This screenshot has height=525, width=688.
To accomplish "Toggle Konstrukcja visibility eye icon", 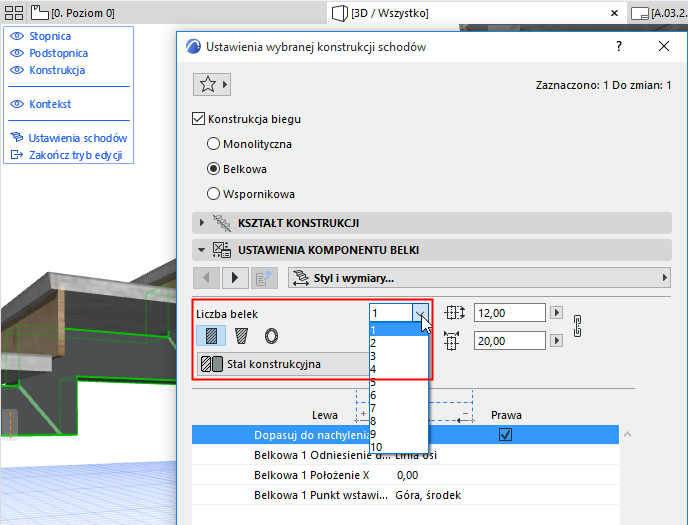I will (17, 70).
